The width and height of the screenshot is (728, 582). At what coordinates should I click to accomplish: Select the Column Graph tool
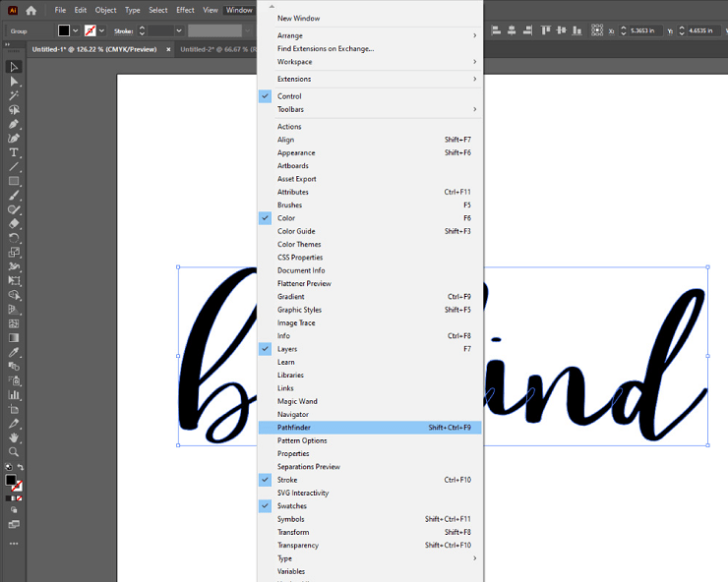(14, 395)
